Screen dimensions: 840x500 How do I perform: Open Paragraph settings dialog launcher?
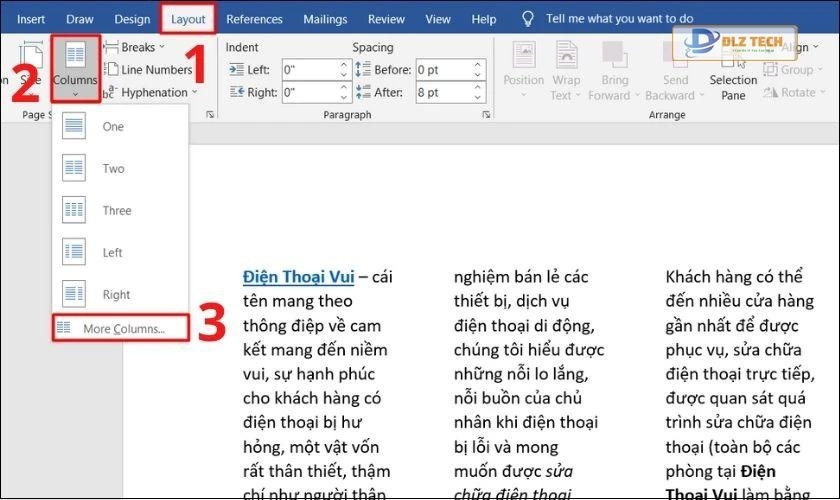[486, 114]
